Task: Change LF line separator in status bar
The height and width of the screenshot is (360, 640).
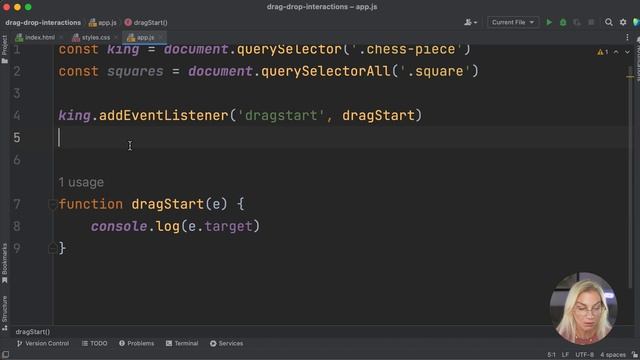Action: pyautogui.click(x=565, y=355)
